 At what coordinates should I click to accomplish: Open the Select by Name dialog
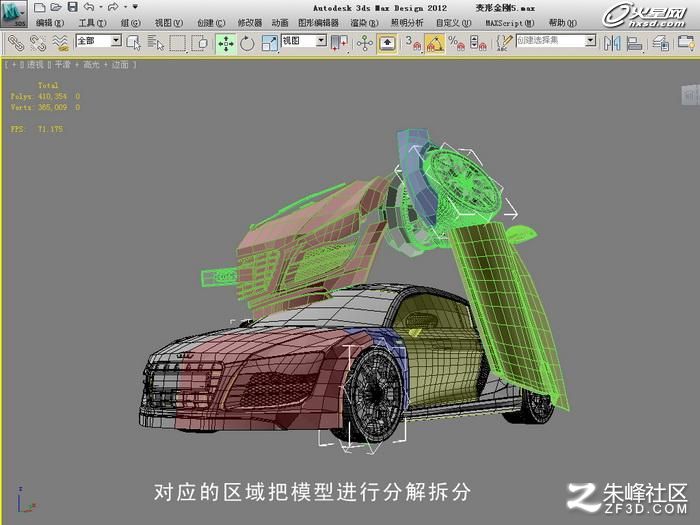[156, 43]
